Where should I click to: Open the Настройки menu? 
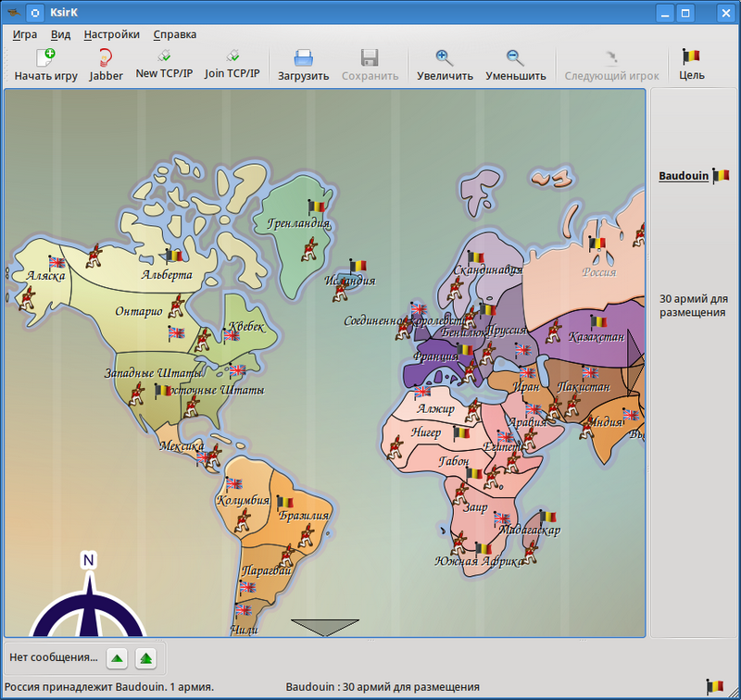click(111, 34)
